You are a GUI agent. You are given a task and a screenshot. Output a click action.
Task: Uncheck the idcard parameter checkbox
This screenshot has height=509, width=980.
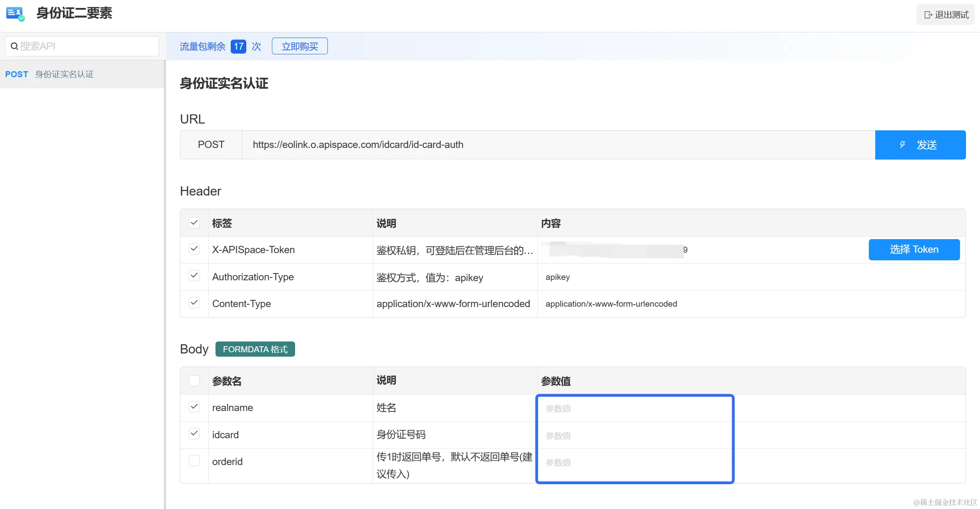pyautogui.click(x=194, y=434)
